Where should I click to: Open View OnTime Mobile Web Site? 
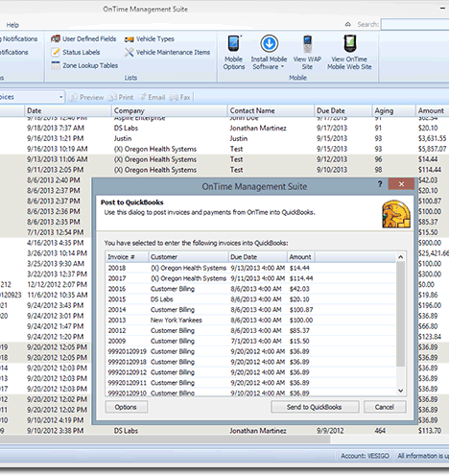point(349,53)
